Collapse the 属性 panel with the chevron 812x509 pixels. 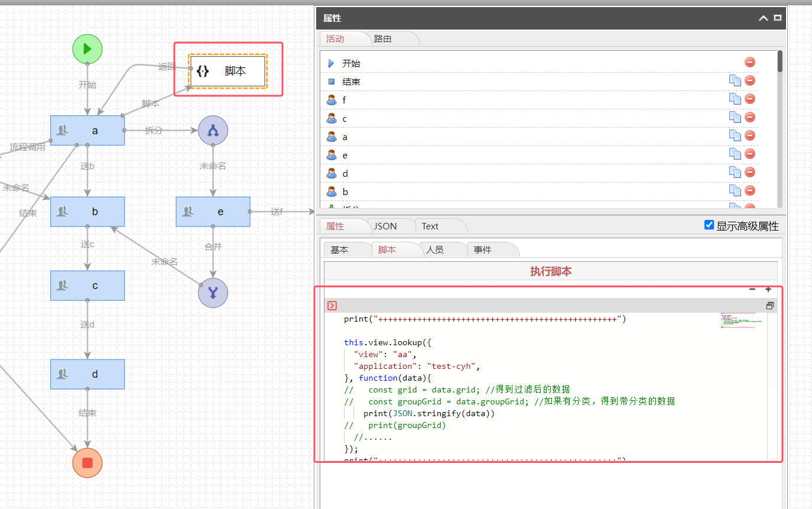(764, 18)
